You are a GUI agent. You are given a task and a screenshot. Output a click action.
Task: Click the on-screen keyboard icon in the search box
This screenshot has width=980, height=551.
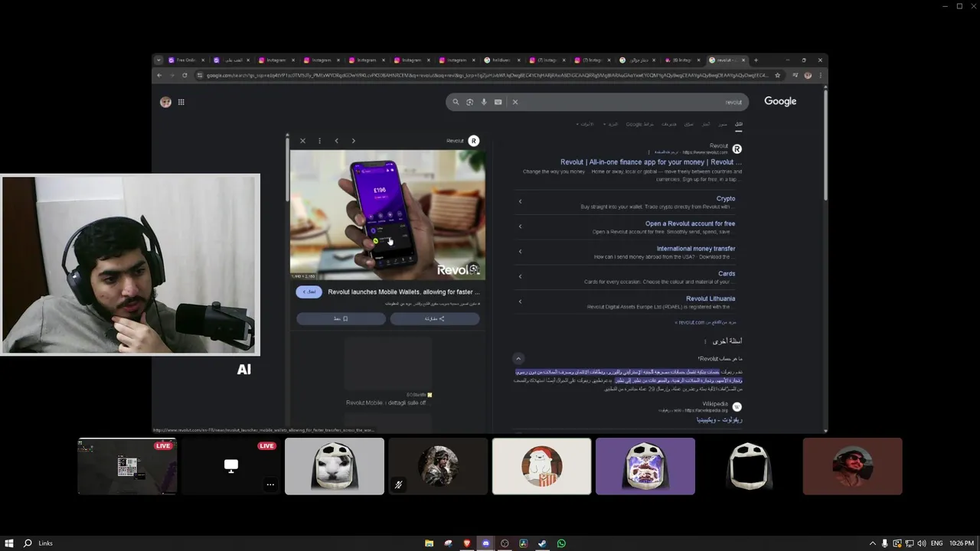click(498, 102)
